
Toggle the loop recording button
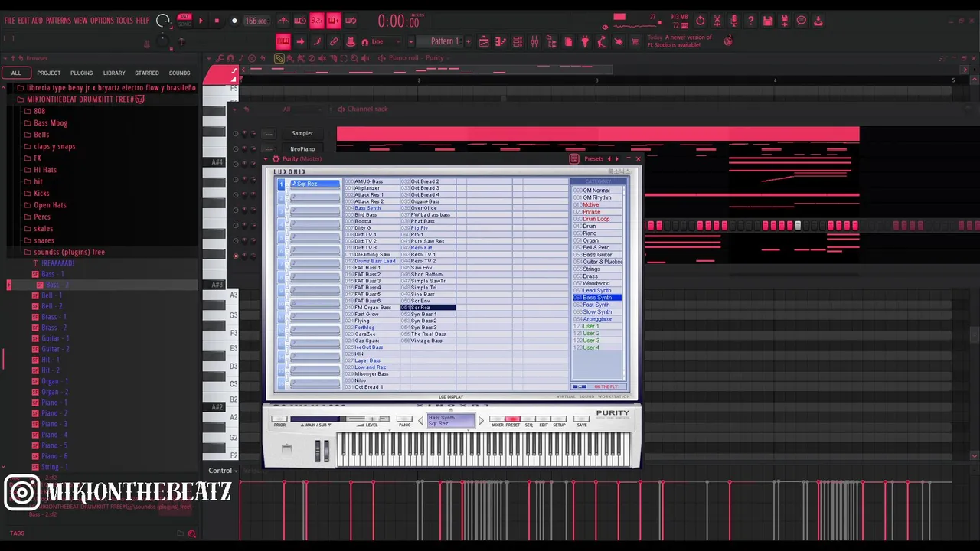[x=350, y=21]
